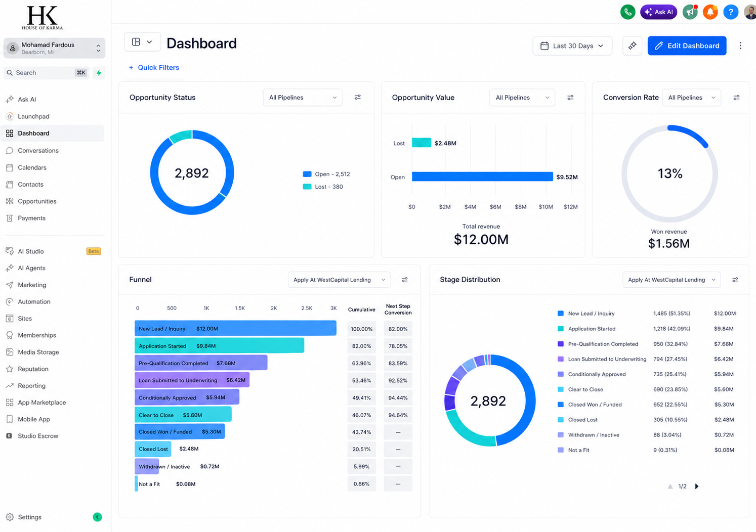Viewport: 756px width, 532px height.
Task: Open the Conversion Rate All Pipelines dropdown
Action: tap(692, 98)
